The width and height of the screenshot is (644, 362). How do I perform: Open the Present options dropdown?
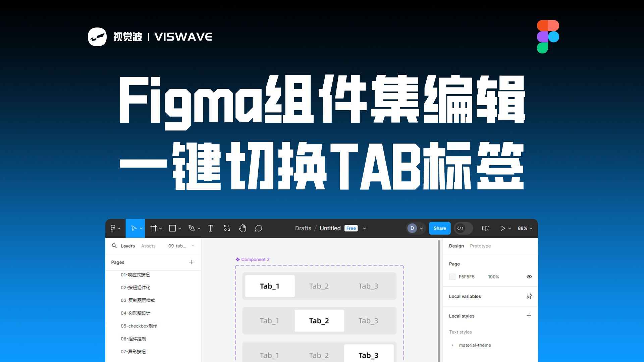tap(509, 229)
